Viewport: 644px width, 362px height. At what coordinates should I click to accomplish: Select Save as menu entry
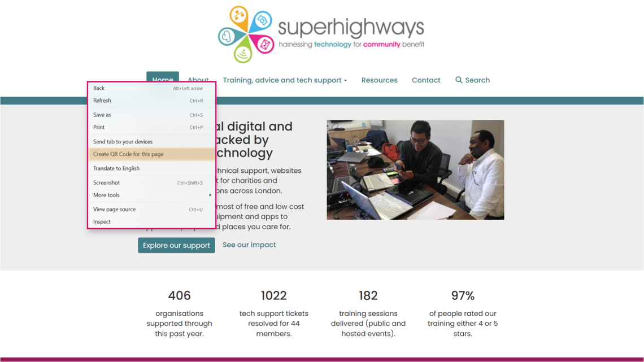click(x=102, y=115)
